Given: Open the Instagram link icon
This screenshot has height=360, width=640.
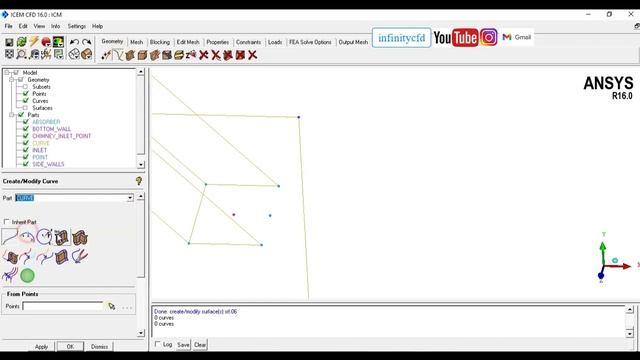Looking at the screenshot, I should (x=489, y=38).
